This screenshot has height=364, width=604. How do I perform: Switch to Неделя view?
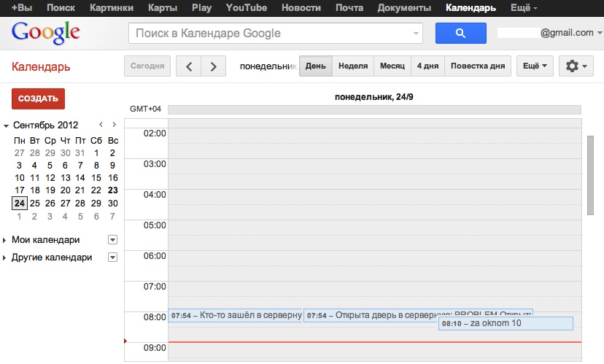point(353,66)
